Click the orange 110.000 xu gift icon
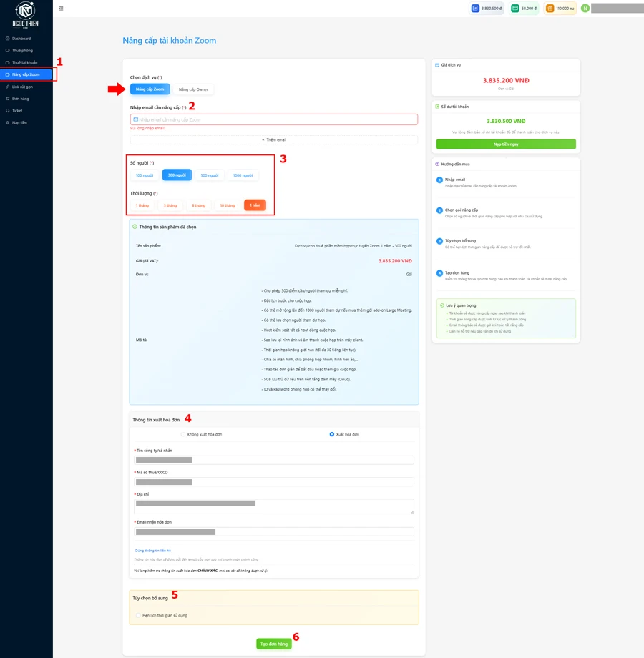This screenshot has width=644, height=658. coord(550,9)
